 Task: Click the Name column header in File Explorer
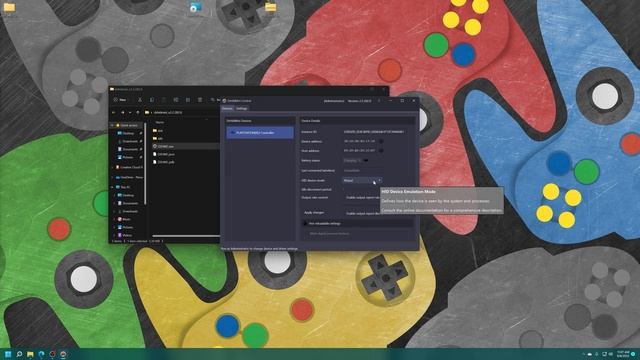pyautogui.click(x=160, y=122)
